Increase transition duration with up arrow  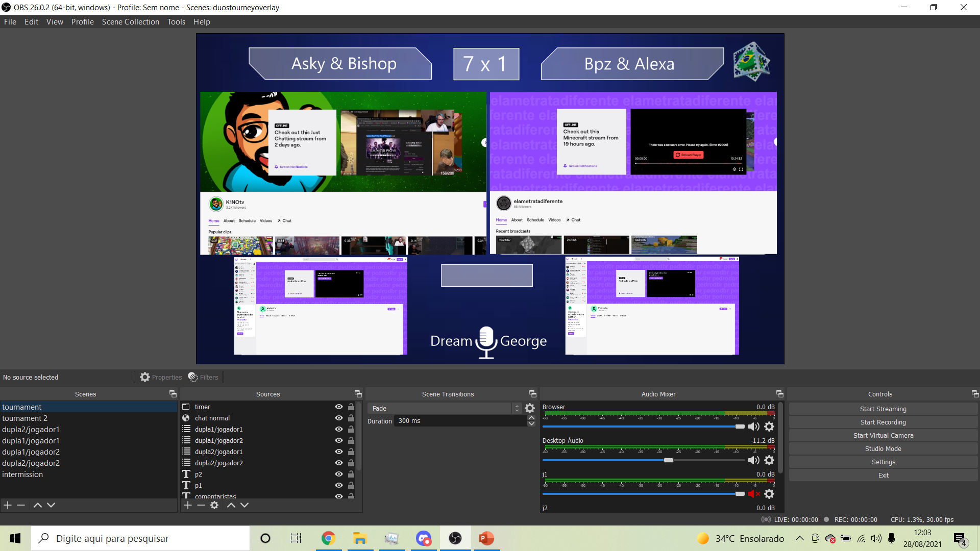(531, 418)
